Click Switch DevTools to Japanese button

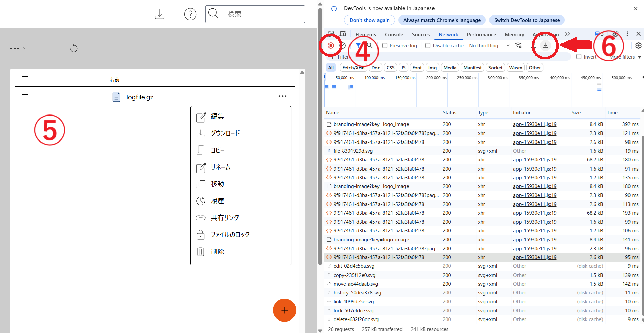tap(527, 20)
